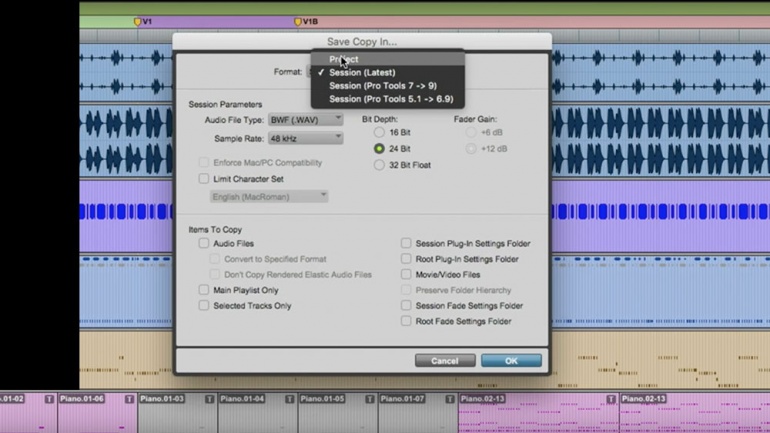This screenshot has height=433, width=770.
Task: Open the Audio File Type dropdown
Action: tap(305, 120)
